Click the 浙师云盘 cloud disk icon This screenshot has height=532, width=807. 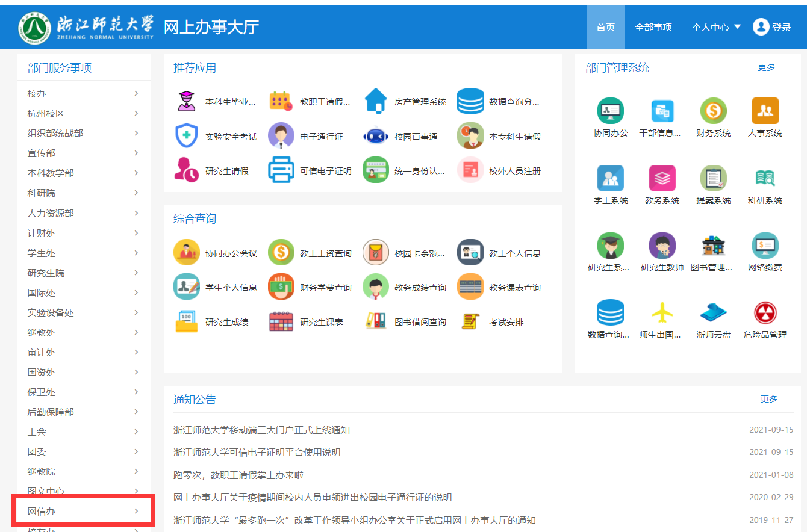coord(713,313)
